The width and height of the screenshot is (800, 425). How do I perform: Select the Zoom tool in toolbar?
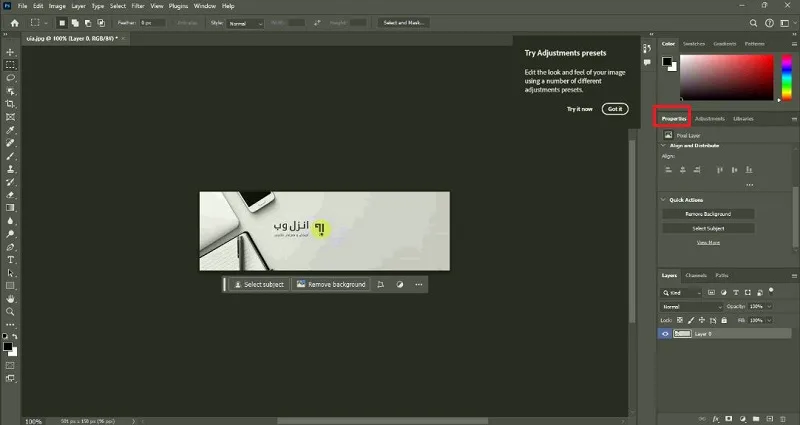10,312
